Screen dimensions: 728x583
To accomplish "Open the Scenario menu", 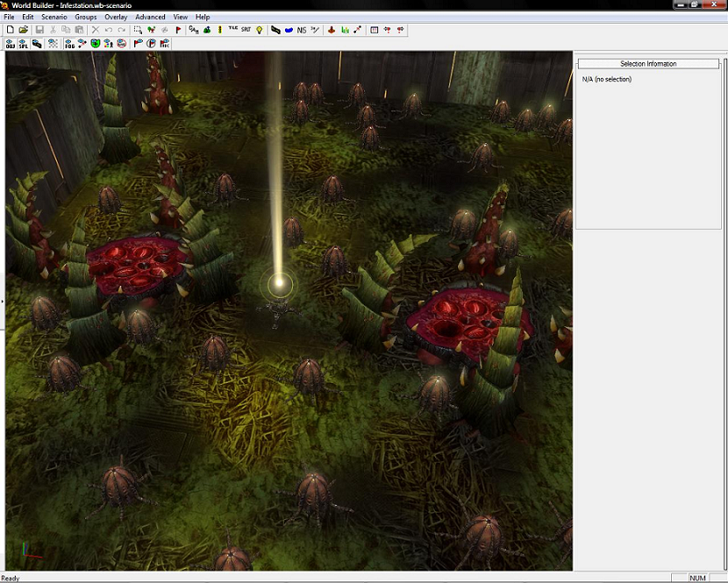I will coord(54,17).
